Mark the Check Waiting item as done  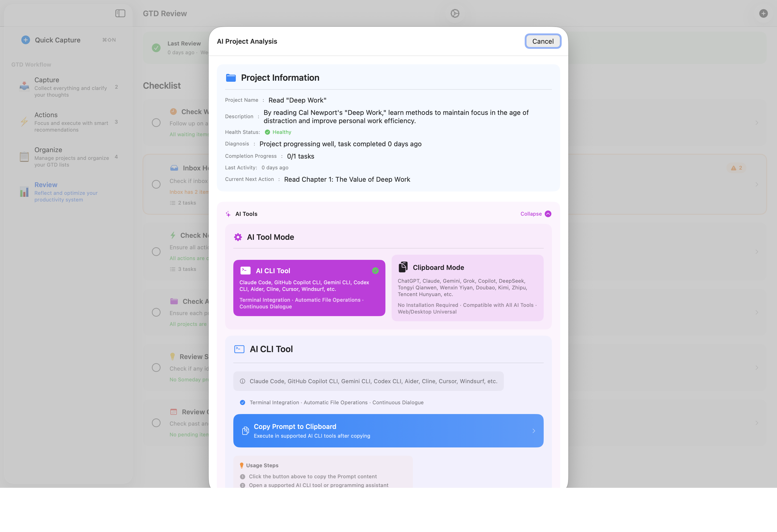[156, 122]
